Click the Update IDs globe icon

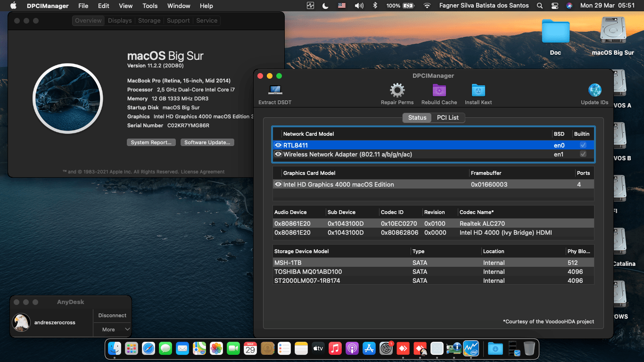pyautogui.click(x=594, y=90)
